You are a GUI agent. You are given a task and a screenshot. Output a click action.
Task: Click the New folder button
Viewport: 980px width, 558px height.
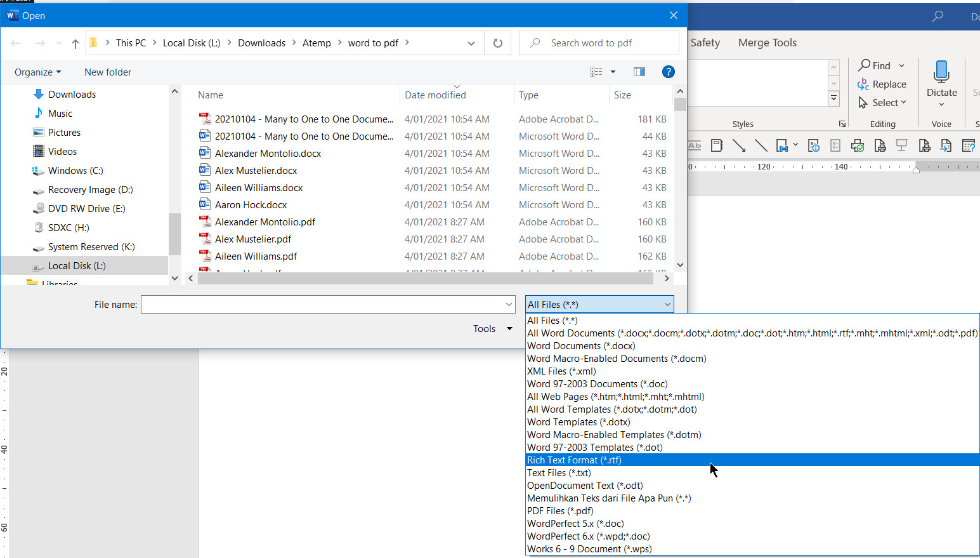click(x=108, y=72)
